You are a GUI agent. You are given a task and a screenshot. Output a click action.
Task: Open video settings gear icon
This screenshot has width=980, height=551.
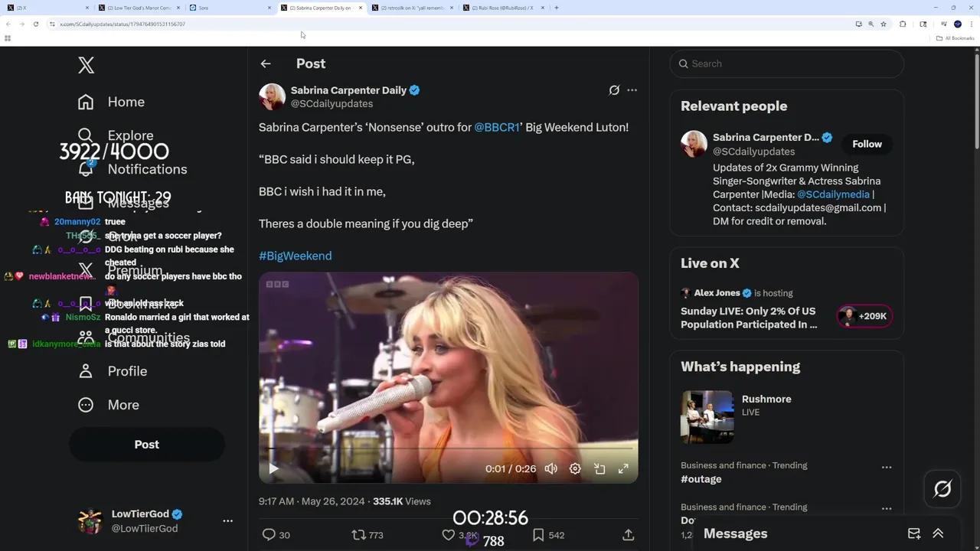575,468
